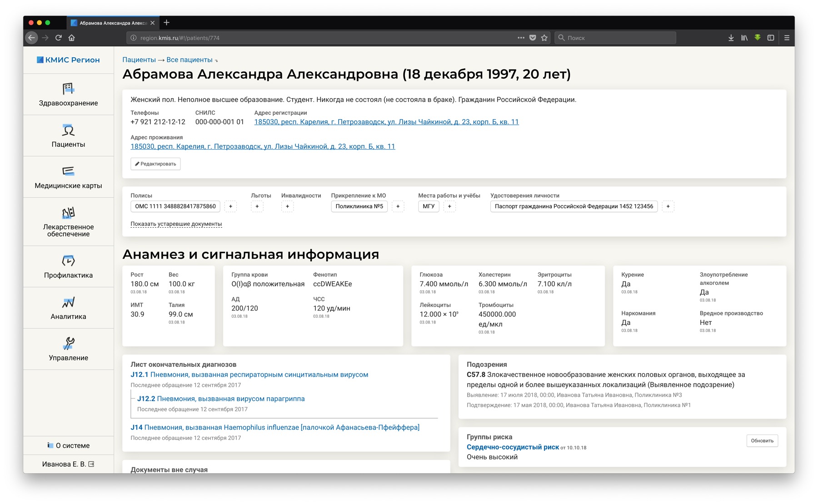818x504 pixels.
Task: Click the Глюкоза value 7.400 ммоль/л
Action: (x=444, y=284)
